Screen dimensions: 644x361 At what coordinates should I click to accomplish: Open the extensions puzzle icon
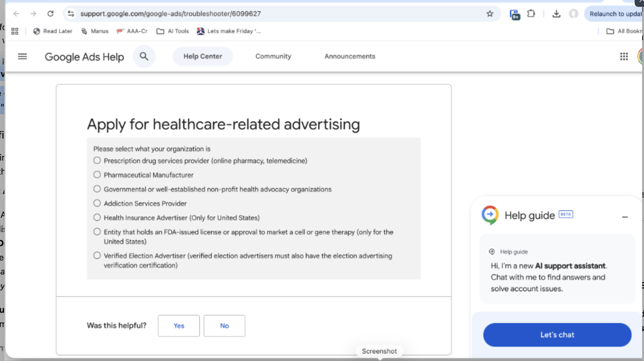[531, 14]
